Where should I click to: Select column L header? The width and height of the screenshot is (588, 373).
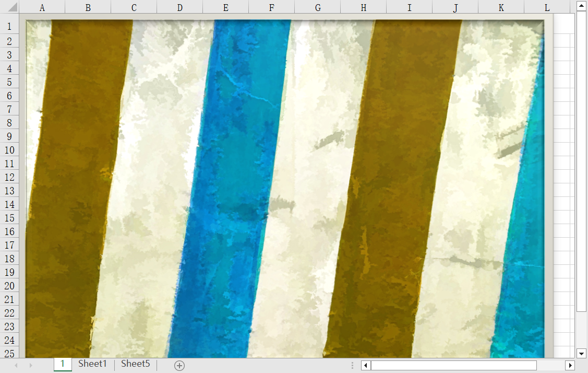coord(547,7)
